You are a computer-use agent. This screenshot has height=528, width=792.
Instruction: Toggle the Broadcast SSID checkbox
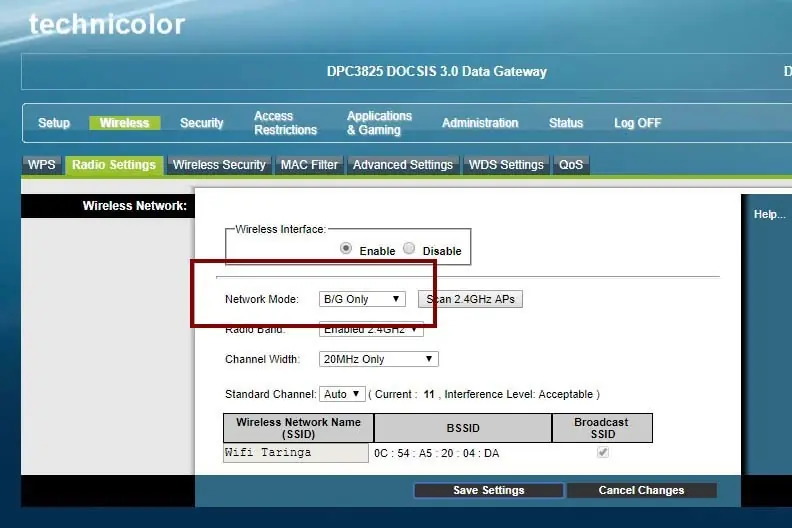point(603,452)
